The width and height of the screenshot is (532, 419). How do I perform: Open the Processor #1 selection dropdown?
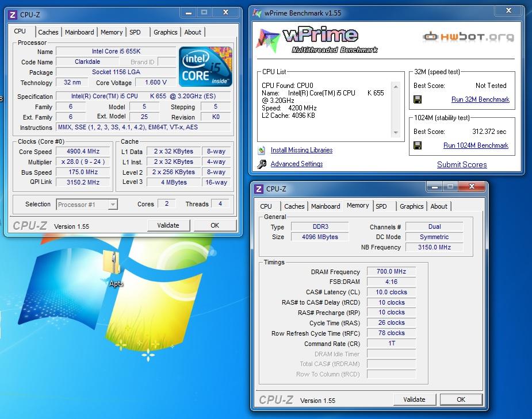[113, 205]
